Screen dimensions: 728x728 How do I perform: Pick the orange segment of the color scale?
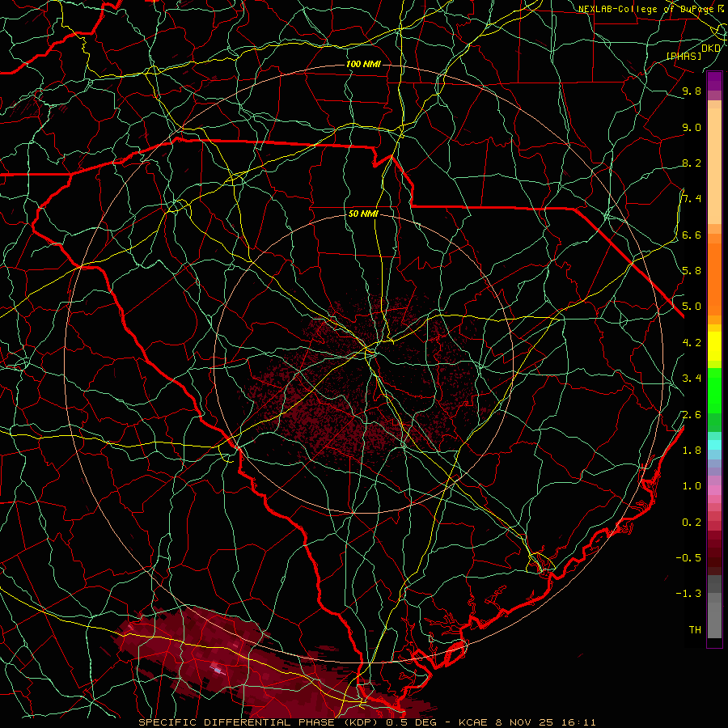714,278
